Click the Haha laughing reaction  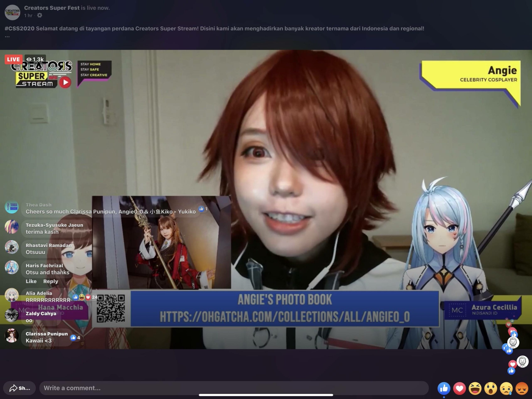point(475,388)
